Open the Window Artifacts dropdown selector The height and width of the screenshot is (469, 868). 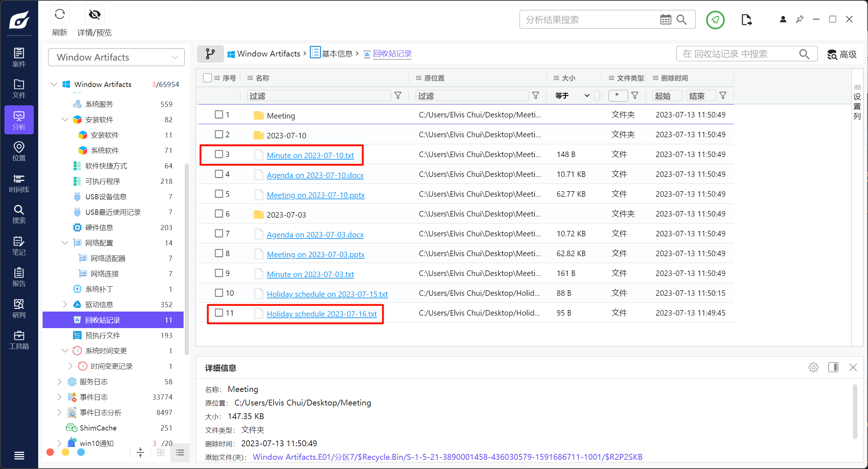(x=116, y=57)
